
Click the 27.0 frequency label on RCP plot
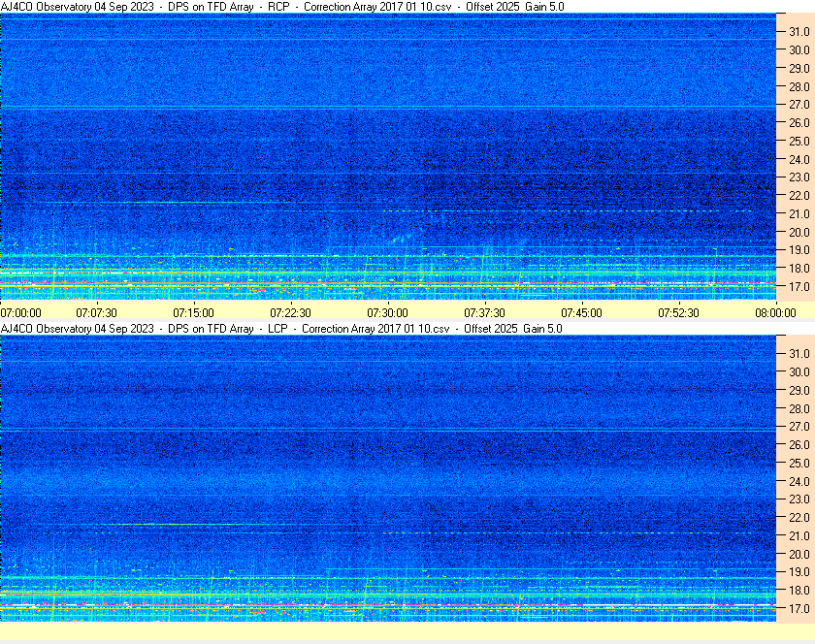click(x=799, y=105)
